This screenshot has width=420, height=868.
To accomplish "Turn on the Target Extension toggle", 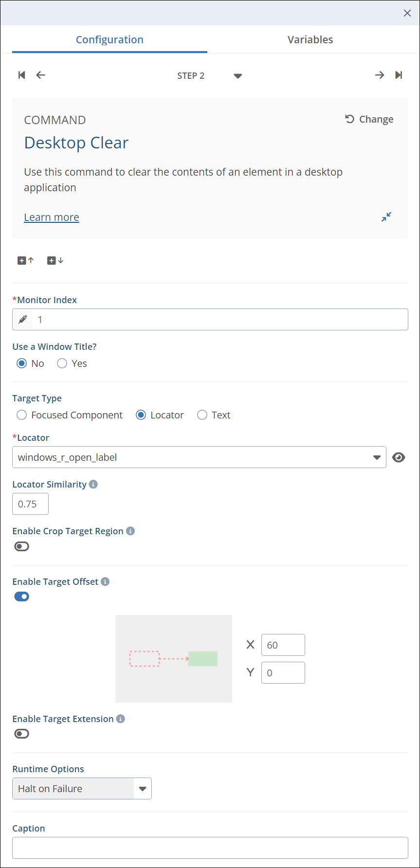I will tap(22, 734).
